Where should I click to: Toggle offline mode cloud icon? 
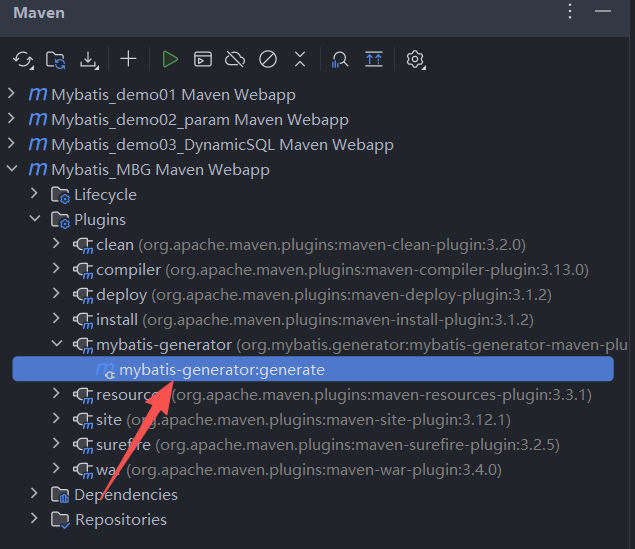click(235, 60)
